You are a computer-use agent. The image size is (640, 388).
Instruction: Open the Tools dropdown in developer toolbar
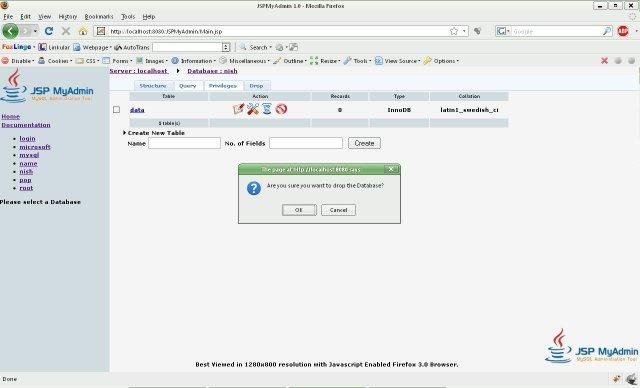click(x=357, y=61)
